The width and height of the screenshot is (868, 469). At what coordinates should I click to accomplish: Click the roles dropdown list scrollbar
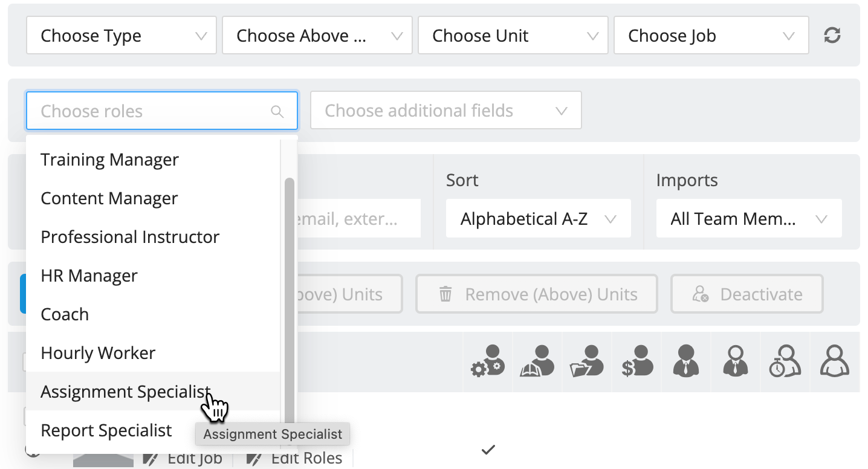[290, 302]
